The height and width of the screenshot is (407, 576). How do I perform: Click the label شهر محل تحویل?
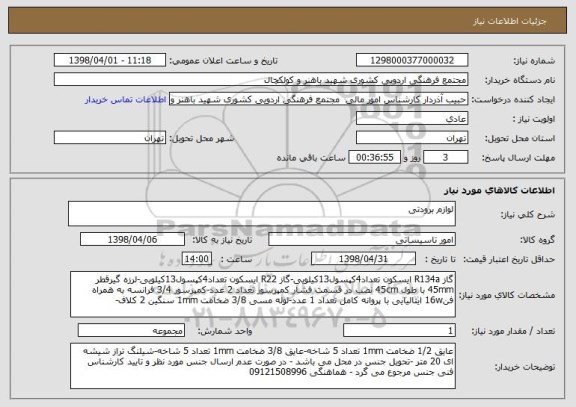202,138
